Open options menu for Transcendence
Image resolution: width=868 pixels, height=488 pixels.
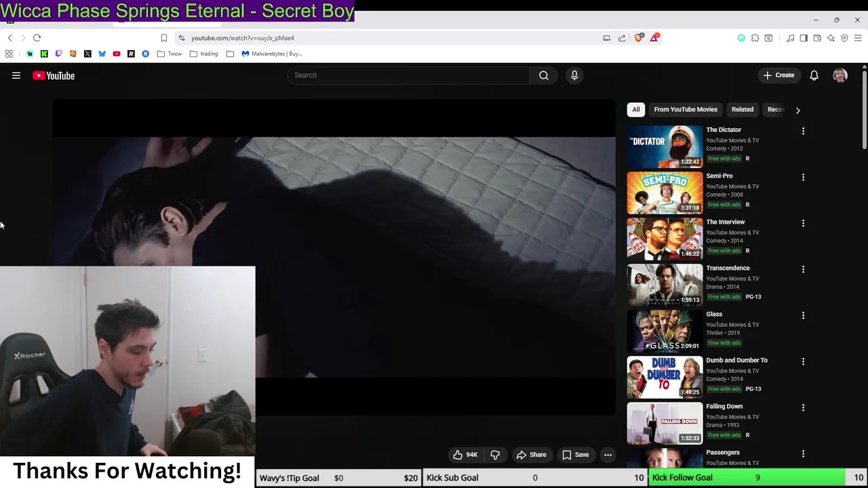(x=803, y=269)
